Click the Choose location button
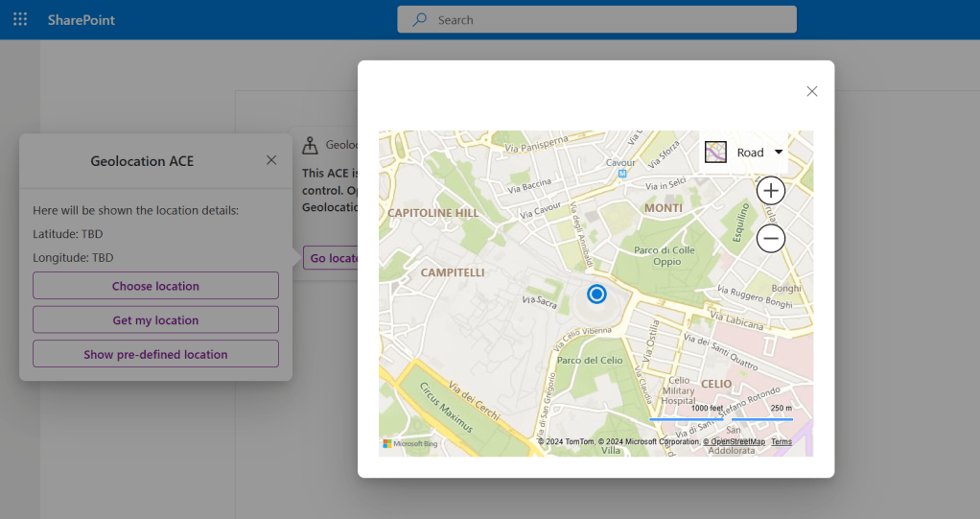The height and width of the screenshot is (519, 980). (155, 286)
